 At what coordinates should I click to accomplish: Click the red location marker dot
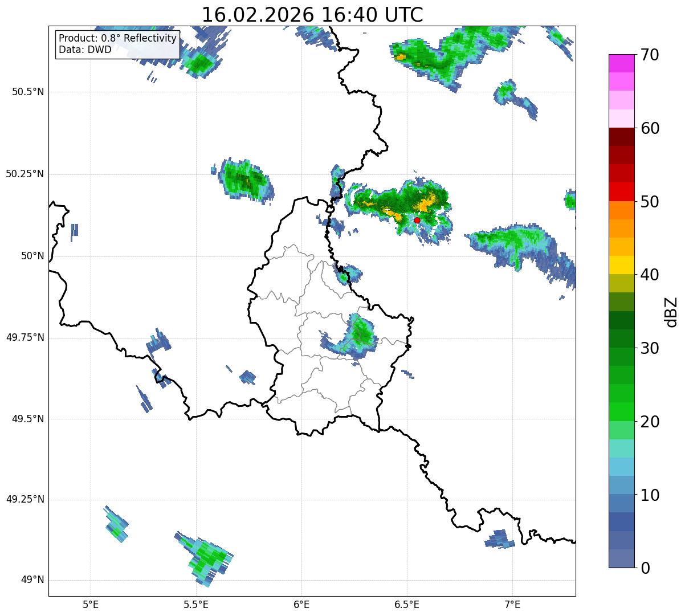pyautogui.click(x=417, y=220)
